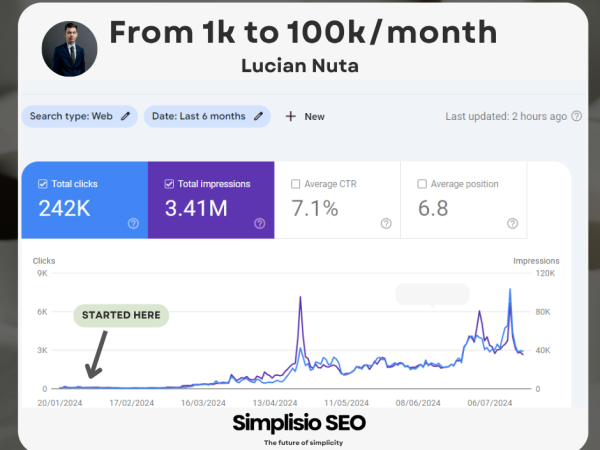Select the 242K total clicks value
This screenshot has height=450, width=600.
[64, 209]
